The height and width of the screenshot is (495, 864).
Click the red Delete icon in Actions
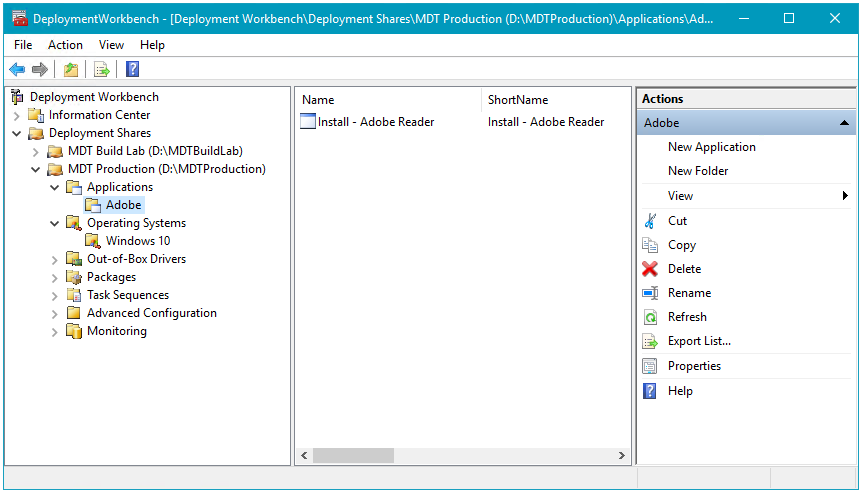[650, 269]
